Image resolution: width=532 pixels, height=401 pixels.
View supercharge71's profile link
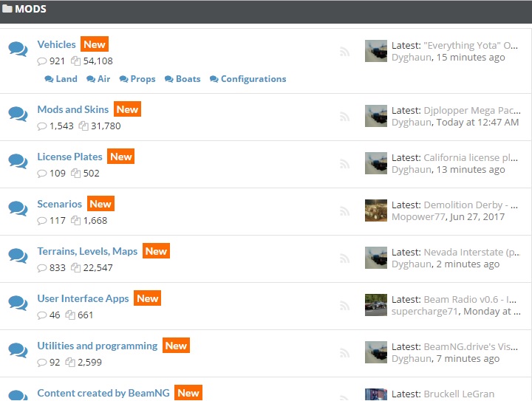pos(425,312)
